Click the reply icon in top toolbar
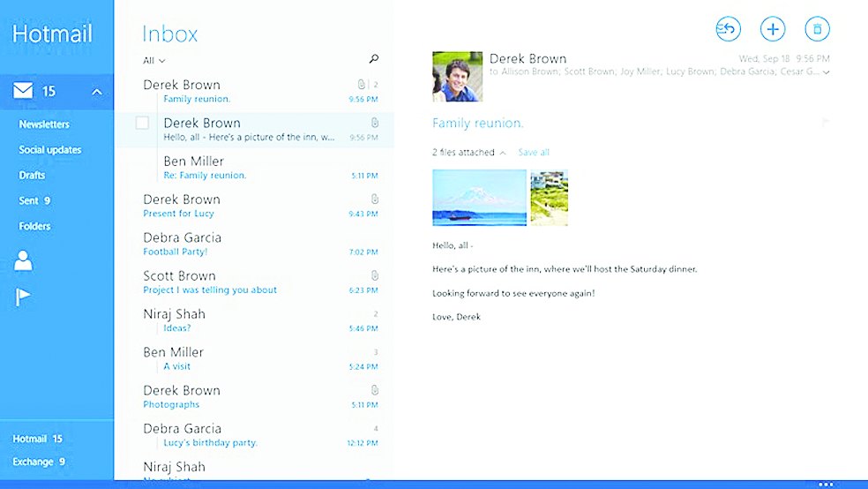The image size is (868, 489). (728, 29)
